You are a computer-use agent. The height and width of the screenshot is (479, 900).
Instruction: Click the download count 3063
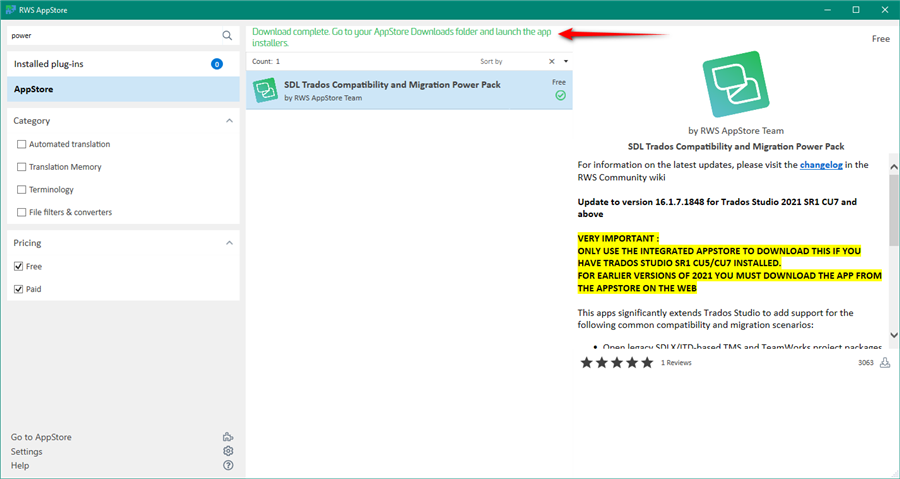point(866,363)
